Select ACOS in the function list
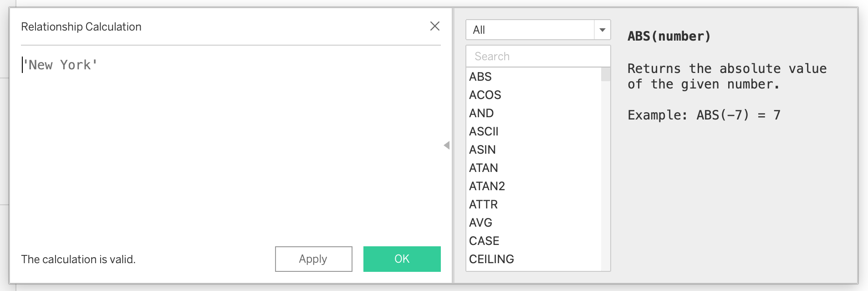The image size is (868, 291). coord(485,95)
